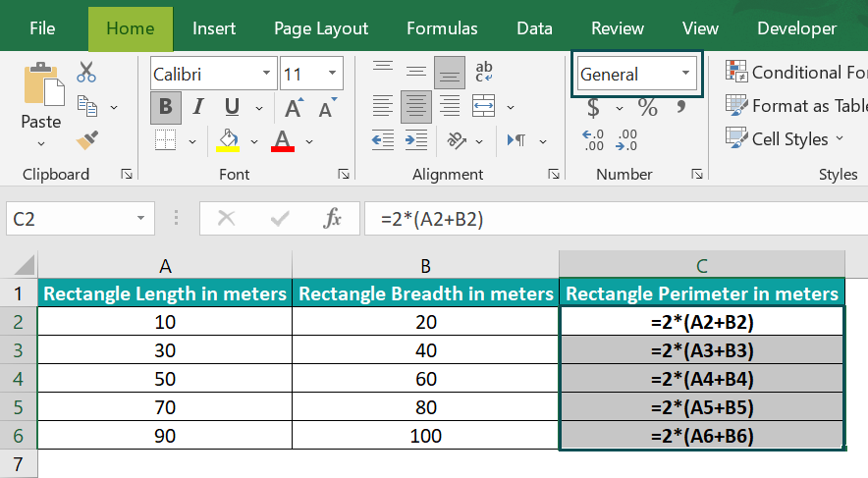Viewport: 868px width, 478px height.
Task: Click the Select All corner triangle
Action: click(25, 265)
